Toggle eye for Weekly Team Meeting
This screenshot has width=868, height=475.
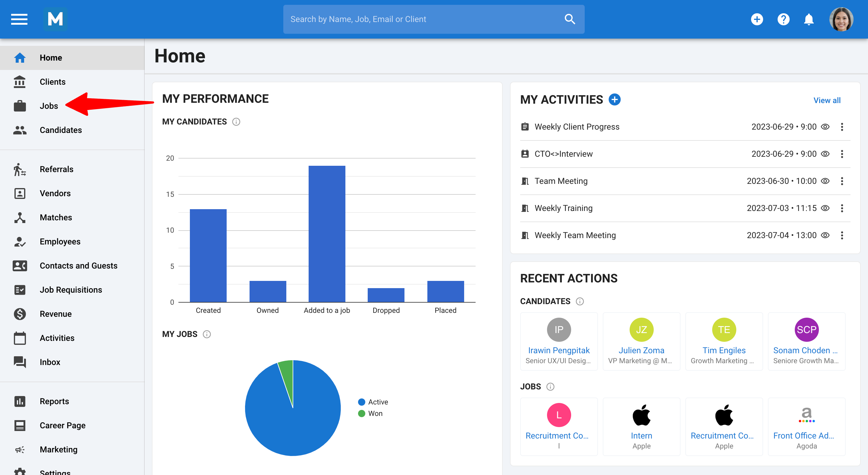825,235
